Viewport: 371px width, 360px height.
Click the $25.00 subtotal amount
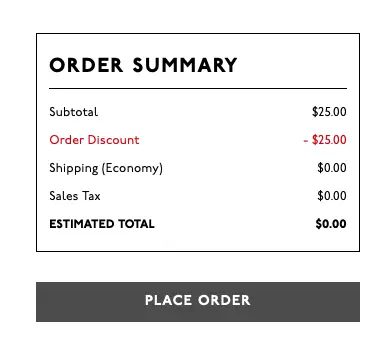(x=329, y=112)
